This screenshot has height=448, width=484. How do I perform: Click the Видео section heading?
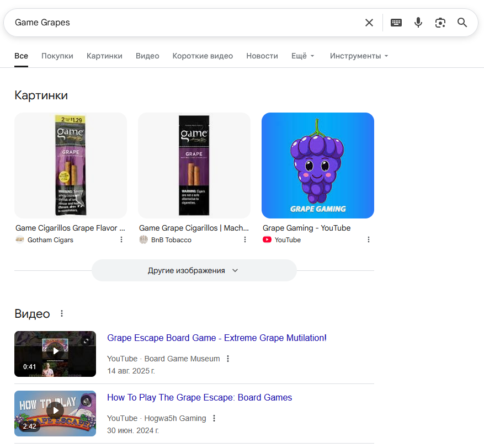coord(32,314)
